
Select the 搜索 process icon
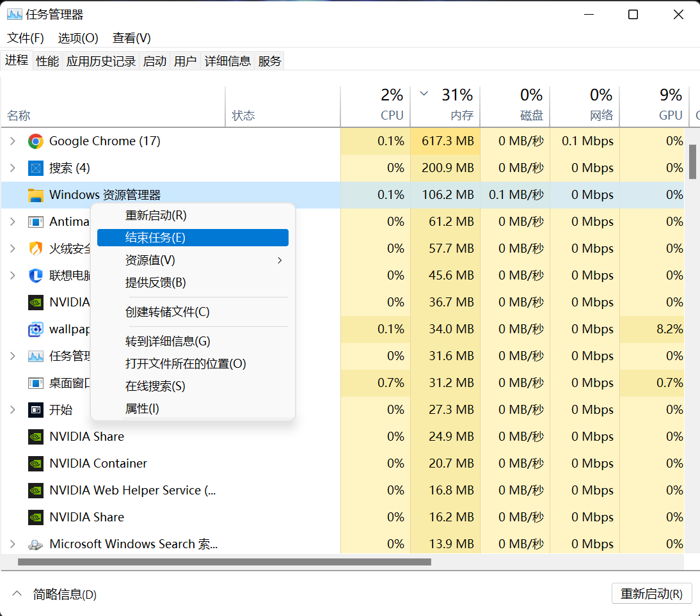tap(36, 168)
